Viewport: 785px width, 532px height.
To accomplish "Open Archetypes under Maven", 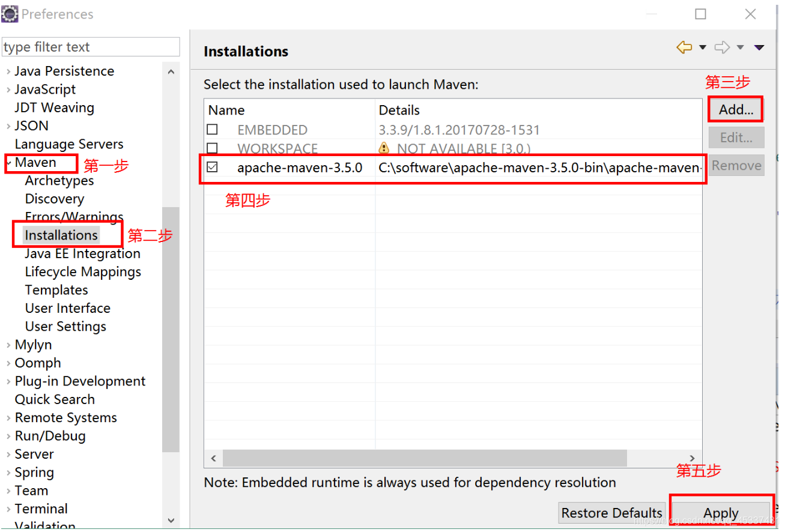I will [x=59, y=181].
